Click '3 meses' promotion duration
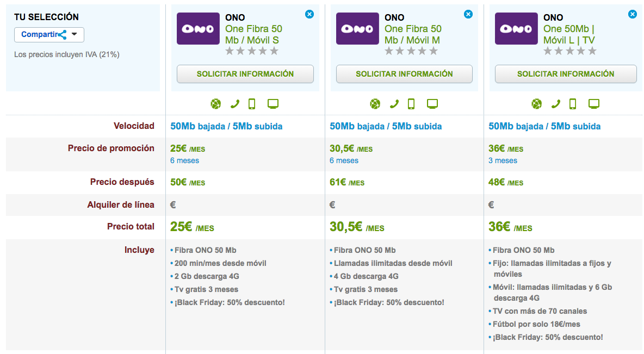Screen dimensions: 644x354 click(503, 160)
